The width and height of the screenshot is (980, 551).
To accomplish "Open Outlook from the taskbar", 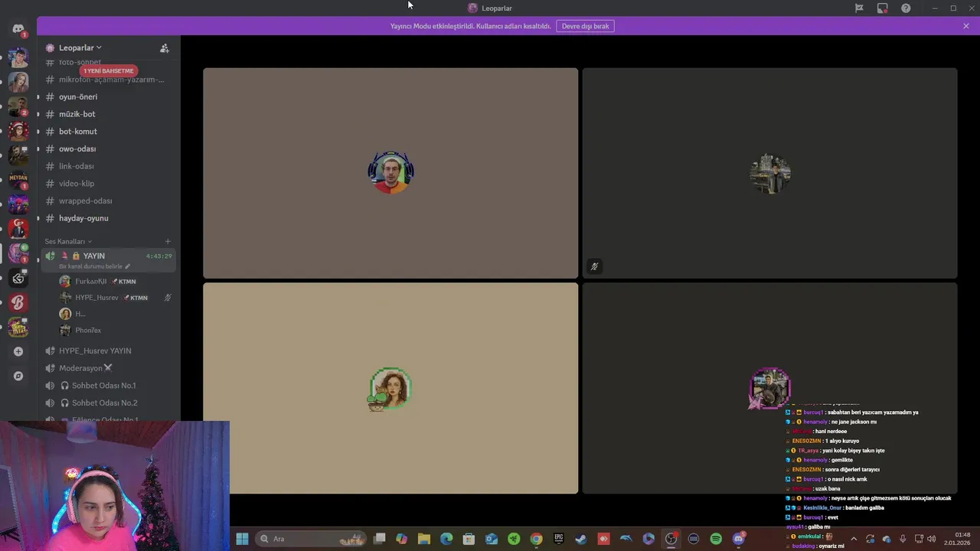I will tap(492, 539).
